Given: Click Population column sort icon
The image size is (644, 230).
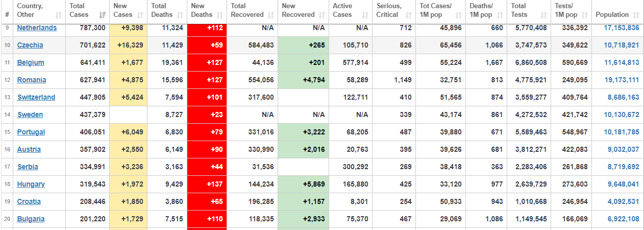Looking at the screenshot, I should 636,15.
